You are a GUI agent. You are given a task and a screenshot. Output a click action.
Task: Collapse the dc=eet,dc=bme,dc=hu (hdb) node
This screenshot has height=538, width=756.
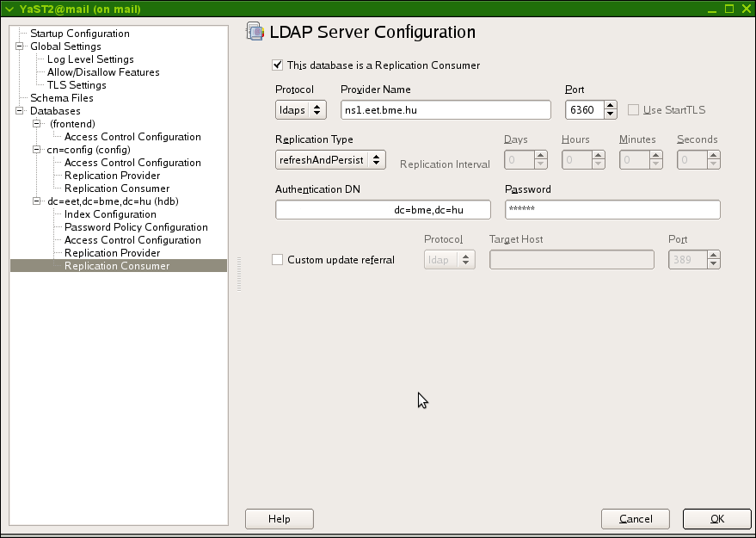37,201
